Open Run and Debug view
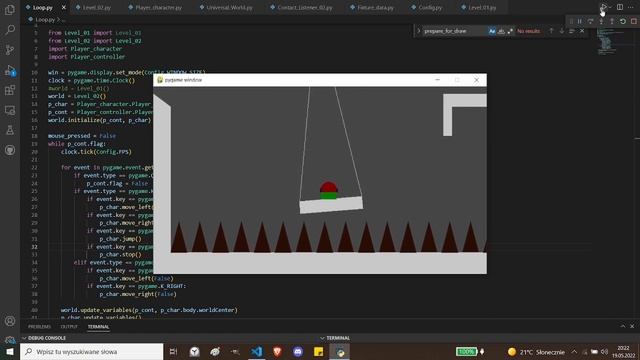This screenshot has height=360, width=640. (x=10, y=70)
